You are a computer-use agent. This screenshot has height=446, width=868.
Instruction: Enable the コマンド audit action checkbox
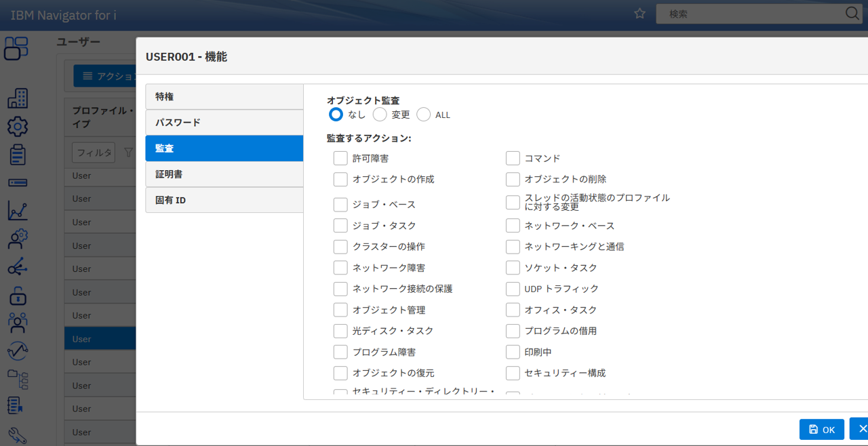513,159
